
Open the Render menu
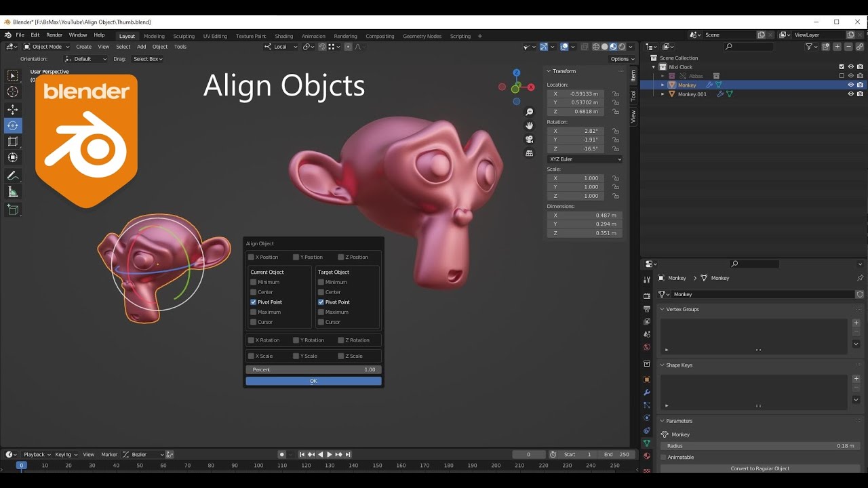click(x=54, y=35)
